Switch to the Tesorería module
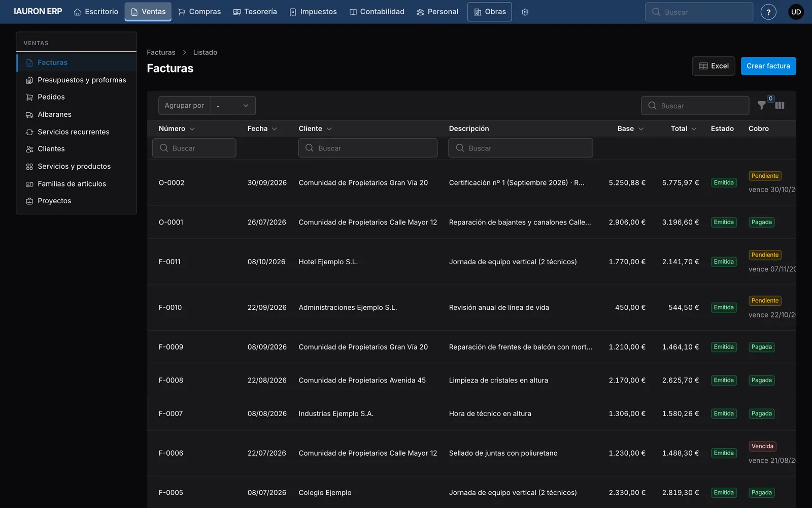The width and height of the screenshot is (812, 508). point(255,12)
